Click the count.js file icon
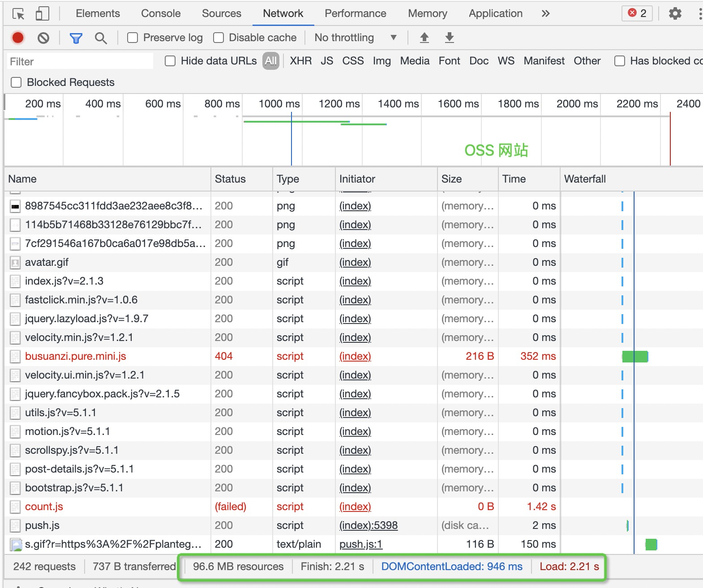The height and width of the screenshot is (588, 703). tap(15, 507)
